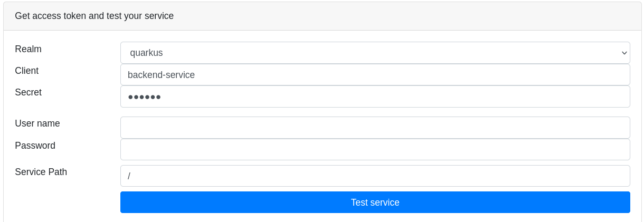Click the 'quarkus' selected realm value
This screenshot has height=222, width=644.
click(x=146, y=53)
